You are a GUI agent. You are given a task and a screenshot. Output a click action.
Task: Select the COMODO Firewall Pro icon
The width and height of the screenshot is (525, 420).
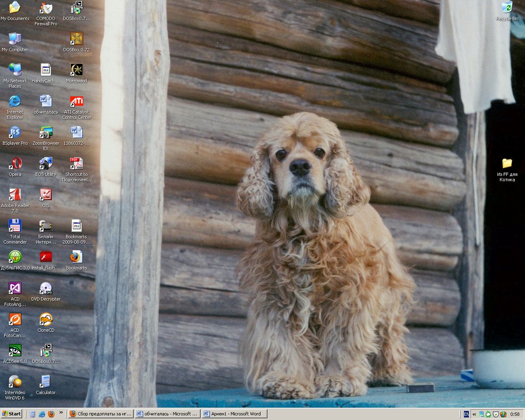(x=46, y=14)
